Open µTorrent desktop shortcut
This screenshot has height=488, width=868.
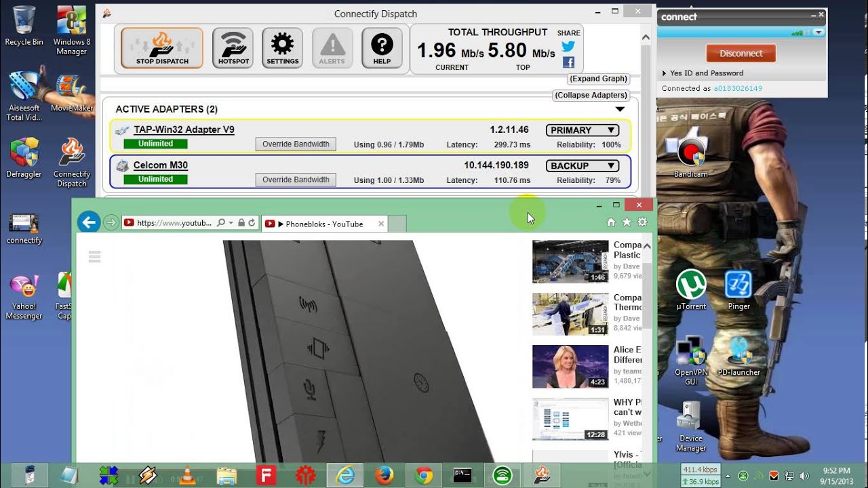click(x=691, y=291)
